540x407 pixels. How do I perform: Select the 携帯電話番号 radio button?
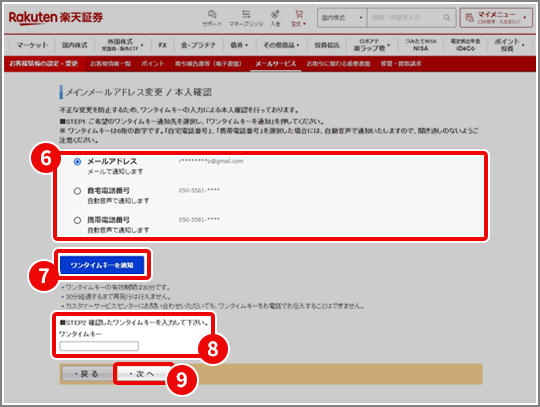(x=77, y=220)
